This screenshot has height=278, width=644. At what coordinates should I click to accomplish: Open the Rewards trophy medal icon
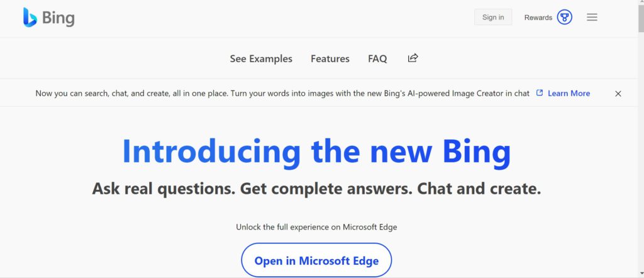coord(564,17)
